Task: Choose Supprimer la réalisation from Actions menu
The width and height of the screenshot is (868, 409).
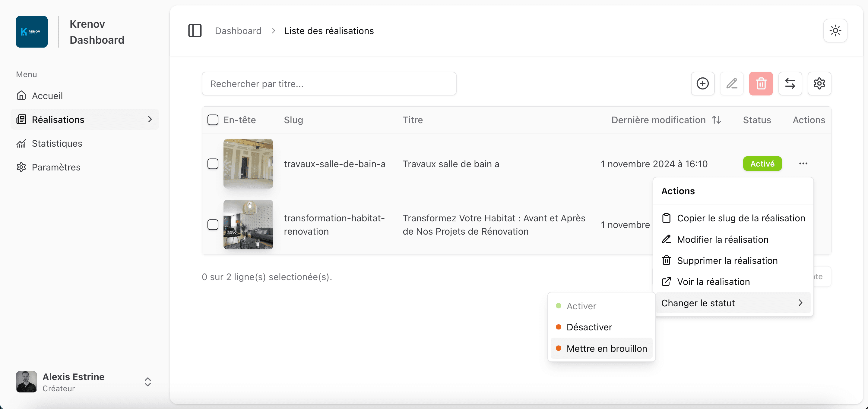Action: 727,260
